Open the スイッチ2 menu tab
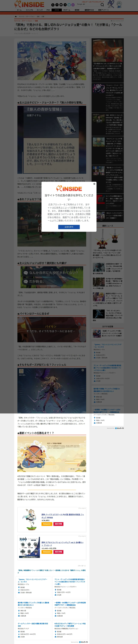This screenshot has height=644, width=138. (x=30, y=10)
